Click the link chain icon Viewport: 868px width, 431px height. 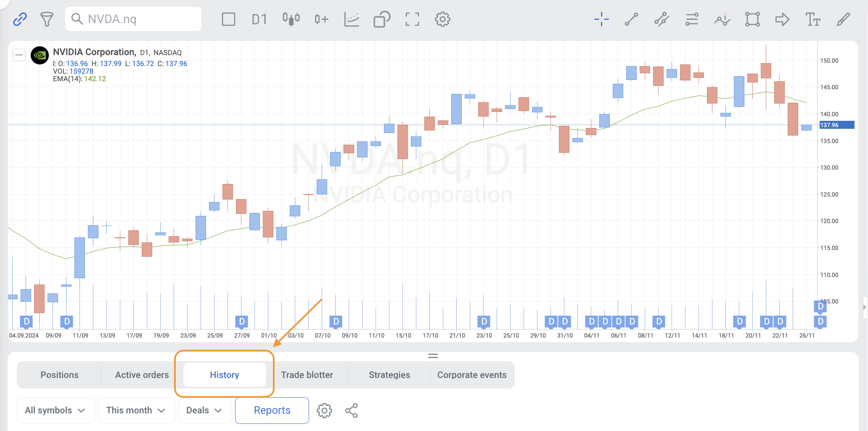pos(20,19)
